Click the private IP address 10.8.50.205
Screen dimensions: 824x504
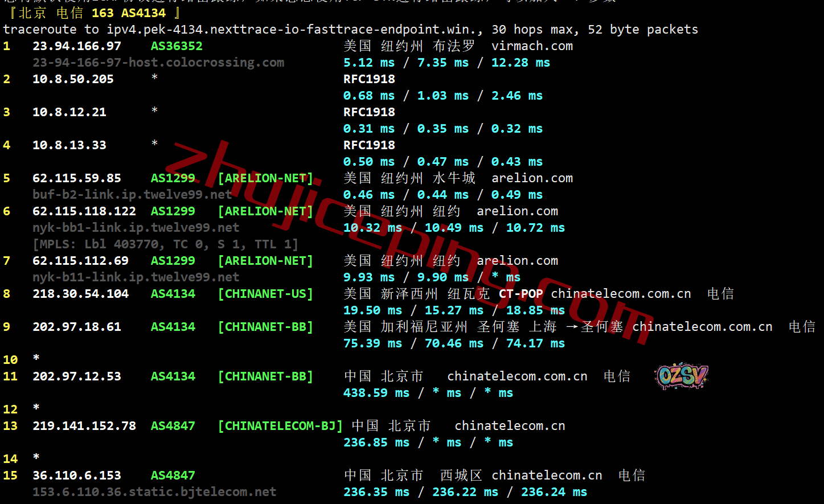tap(73, 79)
